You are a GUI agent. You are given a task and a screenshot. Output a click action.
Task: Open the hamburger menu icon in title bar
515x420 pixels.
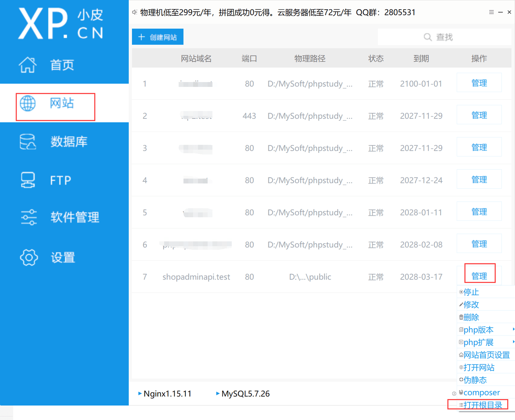pyautogui.click(x=491, y=12)
